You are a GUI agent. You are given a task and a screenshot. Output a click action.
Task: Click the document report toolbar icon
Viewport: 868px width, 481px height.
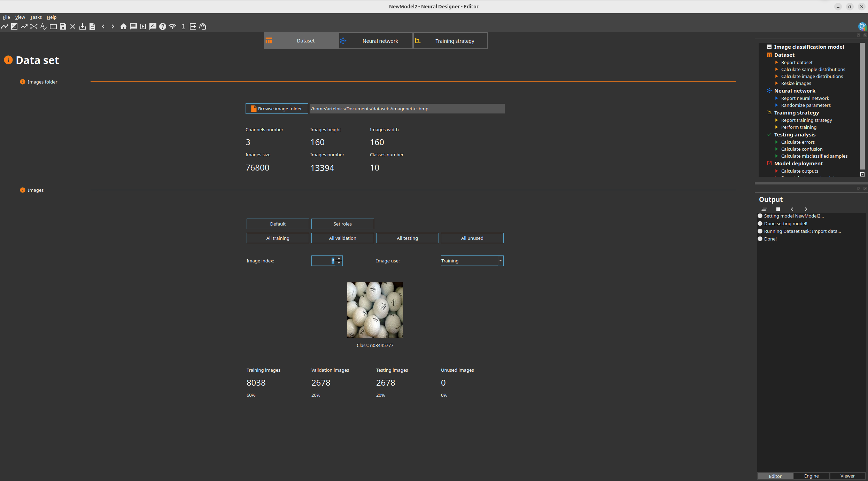pos(92,26)
